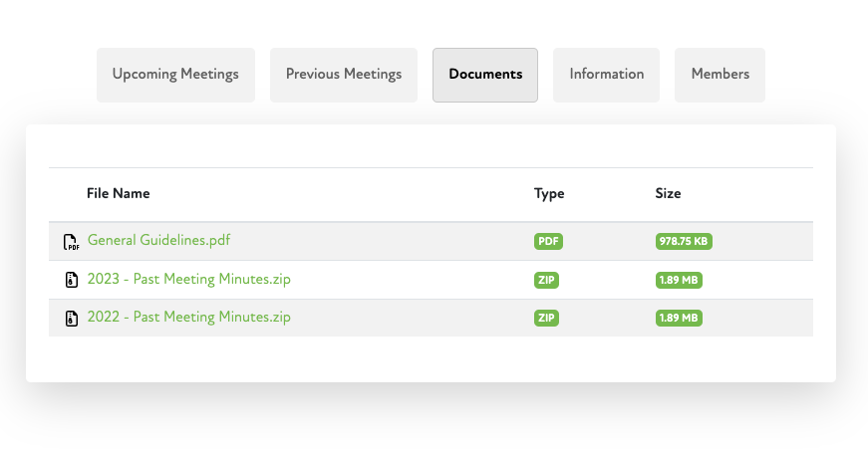868x449 pixels.
Task: Open 2022 - Past Meeting Minutes.zip link
Action: point(189,318)
